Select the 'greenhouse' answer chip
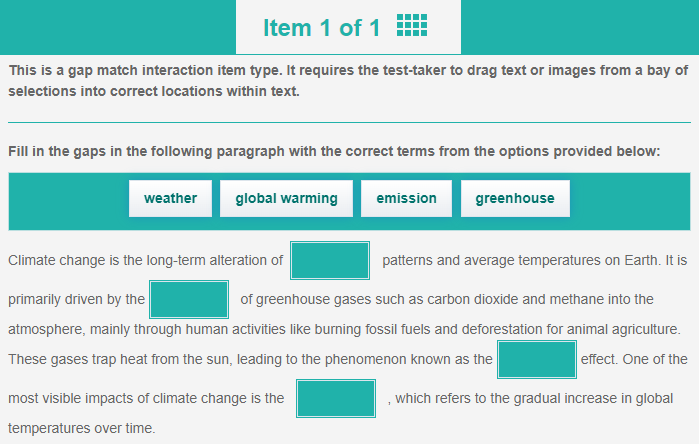The width and height of the screenshot is (699, 444). tap(514, 198)
